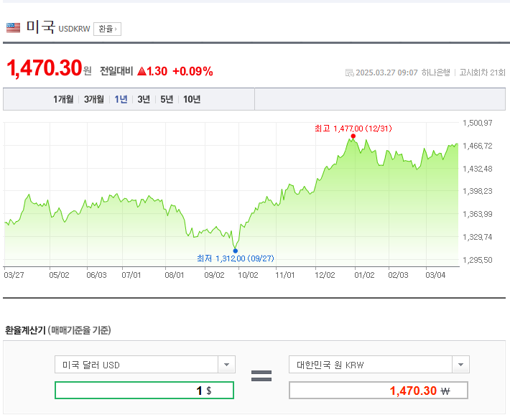
Task: Click the 1,398.23 y-axis value
Action: tap(478, 191)
